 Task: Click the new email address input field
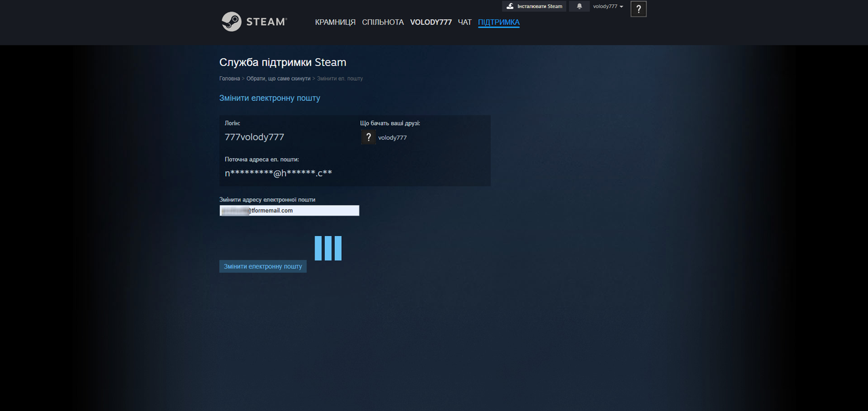click(289, 211)
